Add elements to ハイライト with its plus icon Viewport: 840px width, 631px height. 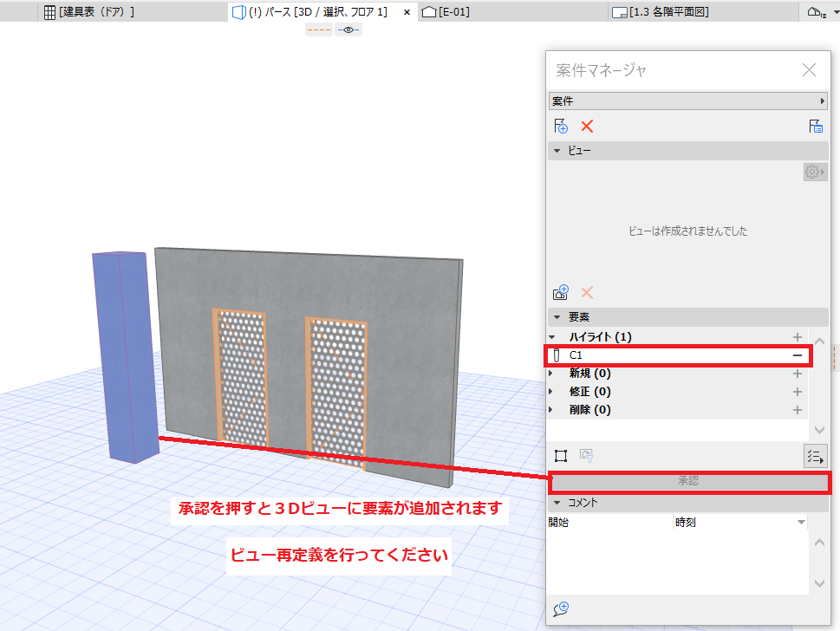(x=798, y=337)
